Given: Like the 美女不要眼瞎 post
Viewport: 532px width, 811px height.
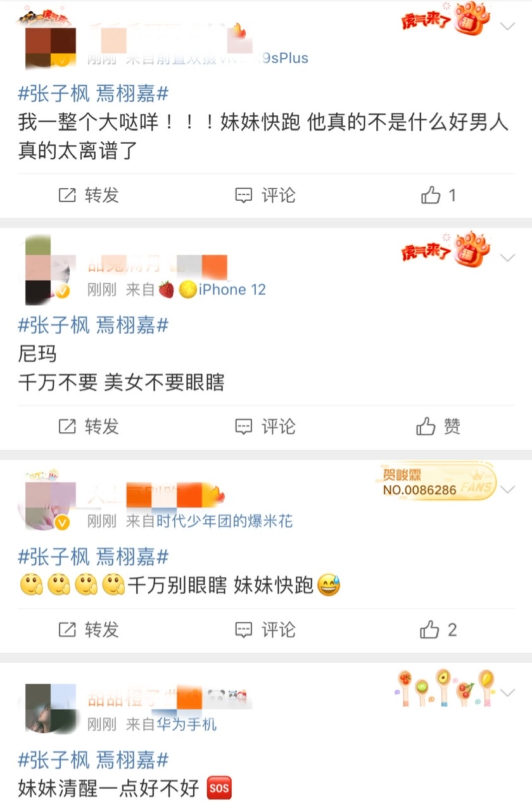Looking at the screenshot, I should click(439, 426).
